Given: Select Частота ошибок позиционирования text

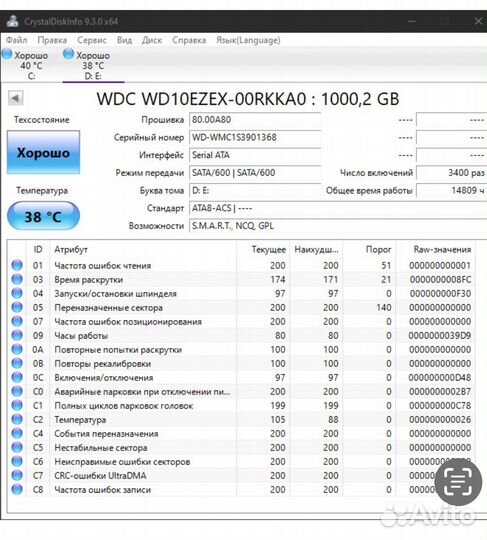Looking at the screenshot, I should (128, 322).
